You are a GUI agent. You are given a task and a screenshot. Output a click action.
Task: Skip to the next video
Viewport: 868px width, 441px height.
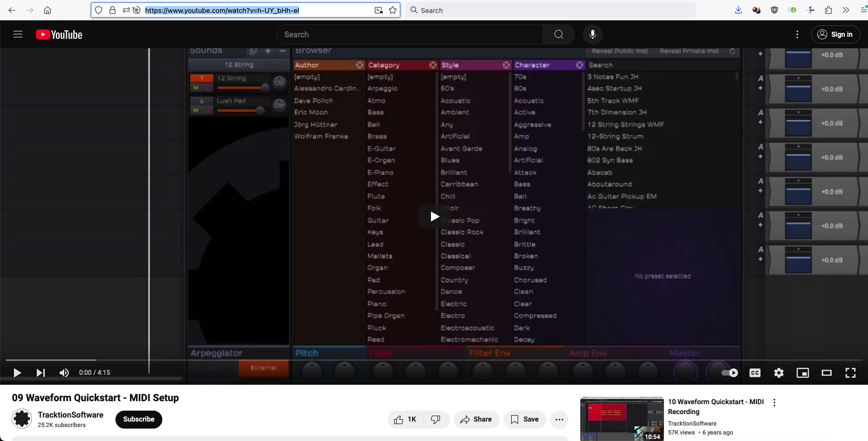(x=41, y=372)
